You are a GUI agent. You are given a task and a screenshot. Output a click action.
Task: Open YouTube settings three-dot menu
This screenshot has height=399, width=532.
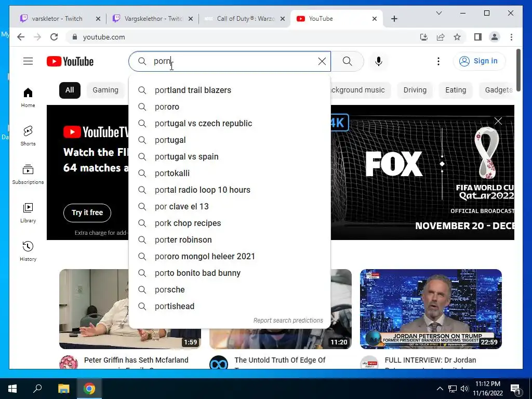pyautogui.click(x=438, y=61)
